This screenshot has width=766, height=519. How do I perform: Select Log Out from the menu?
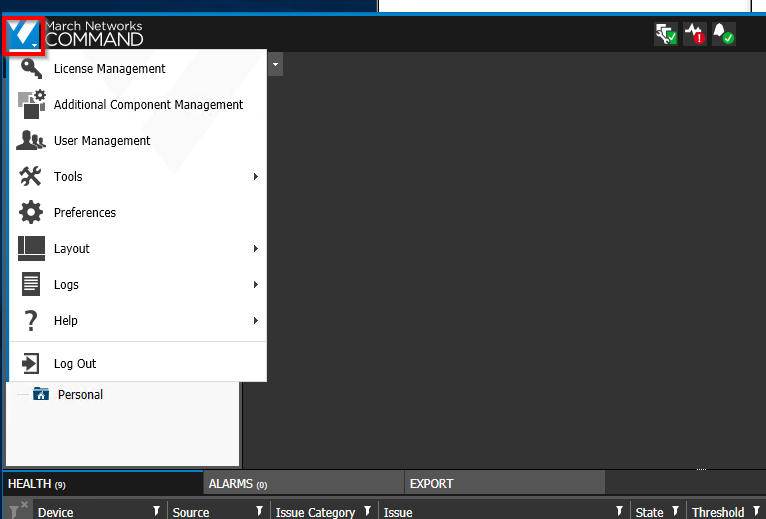coord(75,364)
